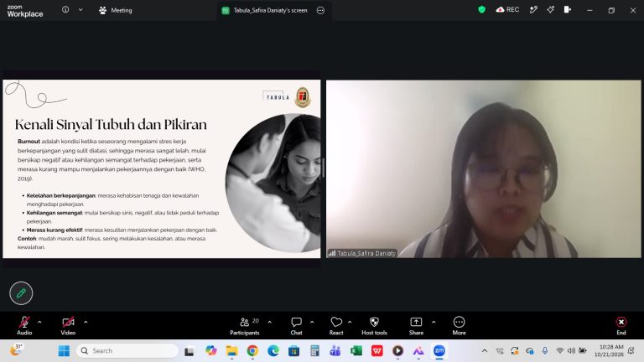Viewport: 644px width, 362px height.
Task: Open shared screen options ellipsis
Action: 321,11
